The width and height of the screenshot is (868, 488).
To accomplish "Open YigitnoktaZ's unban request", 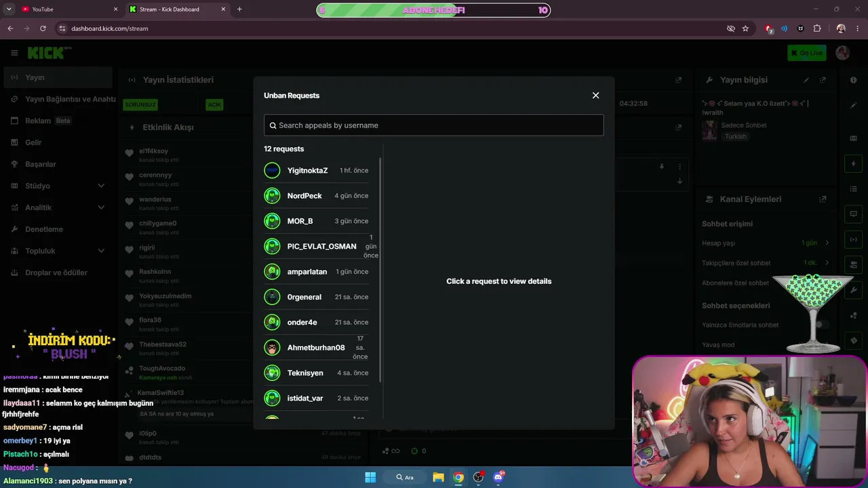I will 317,170.
